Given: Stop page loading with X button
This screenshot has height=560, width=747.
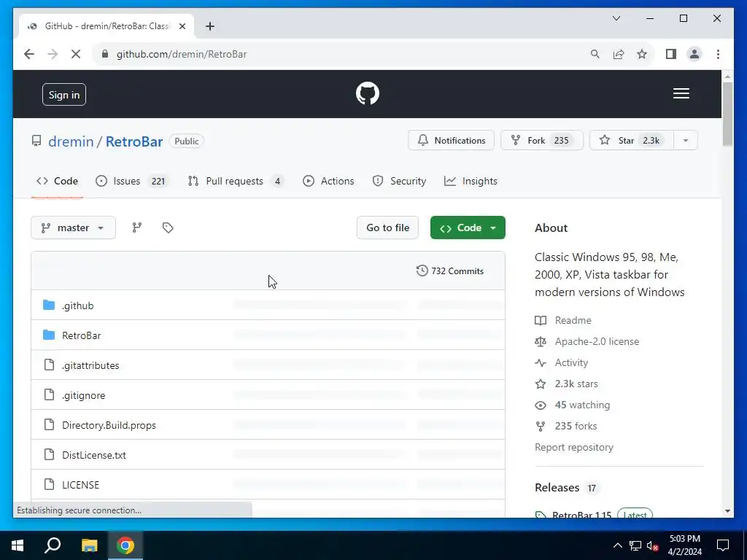Looking at the screenshot, I should coord(76,54).
